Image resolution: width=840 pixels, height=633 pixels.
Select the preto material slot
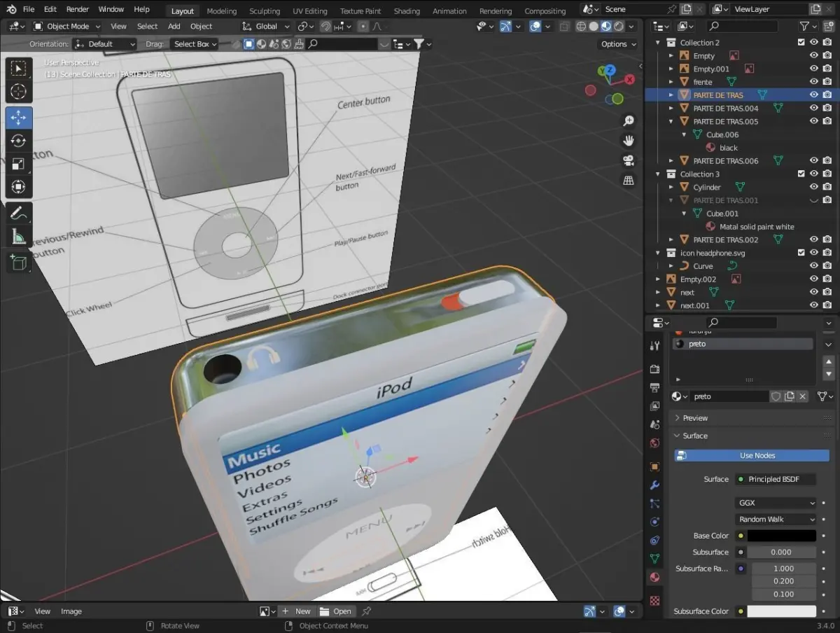coord(743,344)
